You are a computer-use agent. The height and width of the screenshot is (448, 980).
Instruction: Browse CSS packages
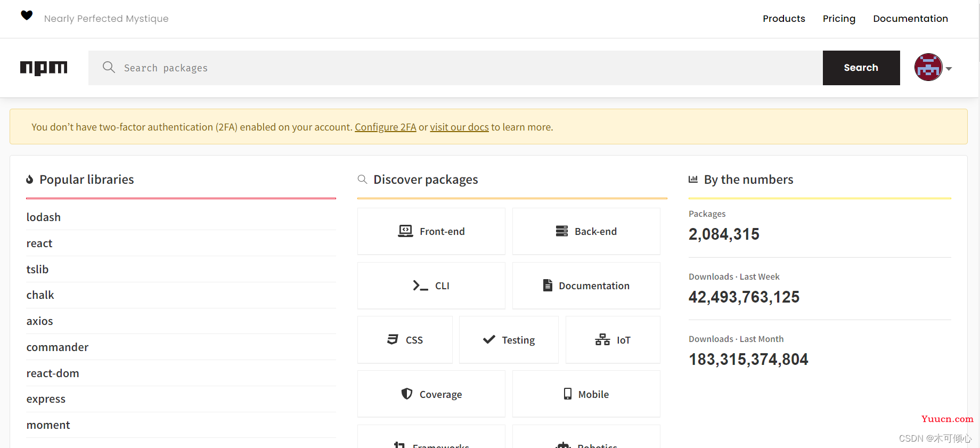click(x=405, y=340)
